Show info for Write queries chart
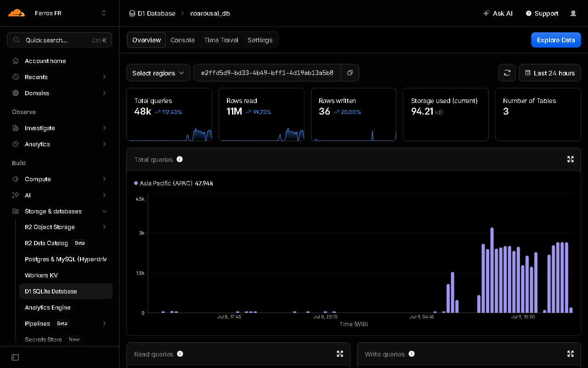Screen dimensions: 588x368 (412, 354)
